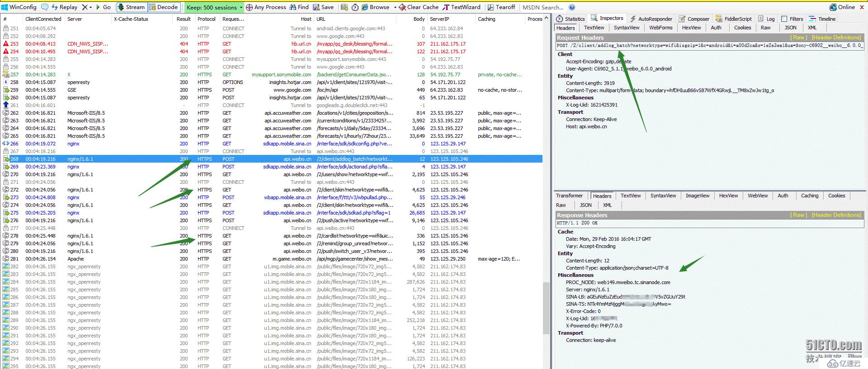
Task: Sort by the Result column header
Action: (184, 19)
